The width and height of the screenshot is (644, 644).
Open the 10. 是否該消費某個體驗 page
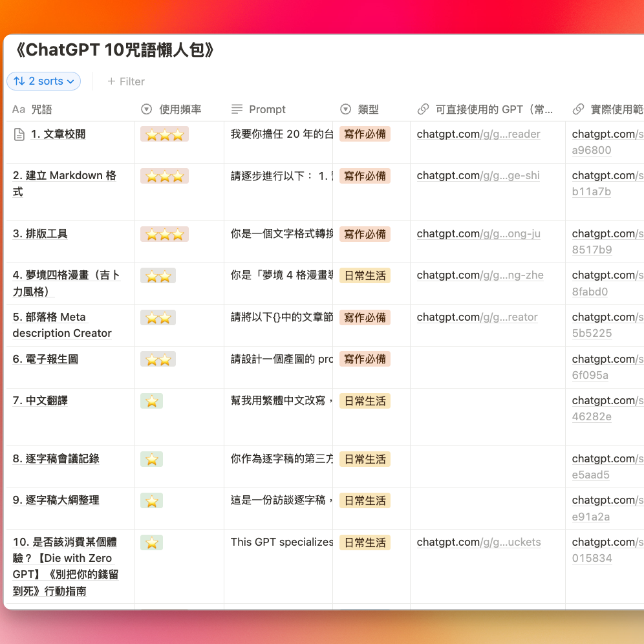point(66,566)
